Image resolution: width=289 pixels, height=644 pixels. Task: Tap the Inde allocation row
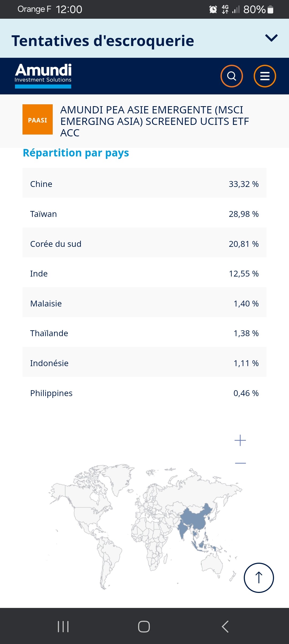[x=144, y=274]
